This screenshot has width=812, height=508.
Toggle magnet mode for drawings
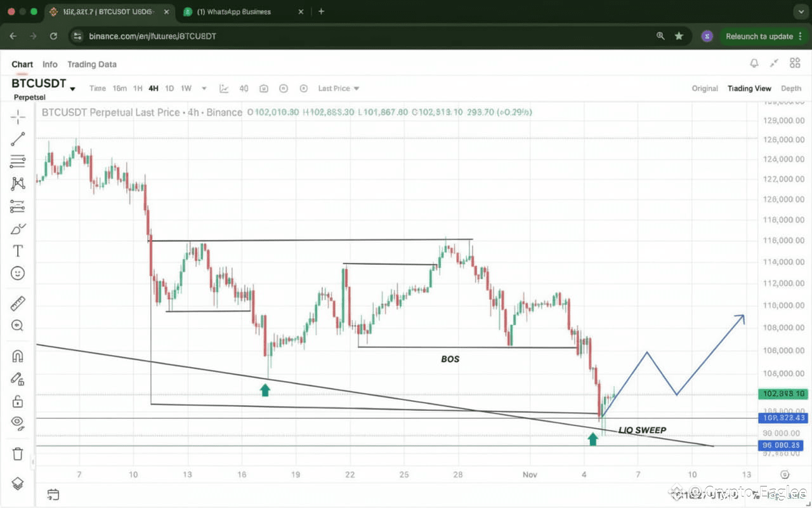tap(18, 356)
